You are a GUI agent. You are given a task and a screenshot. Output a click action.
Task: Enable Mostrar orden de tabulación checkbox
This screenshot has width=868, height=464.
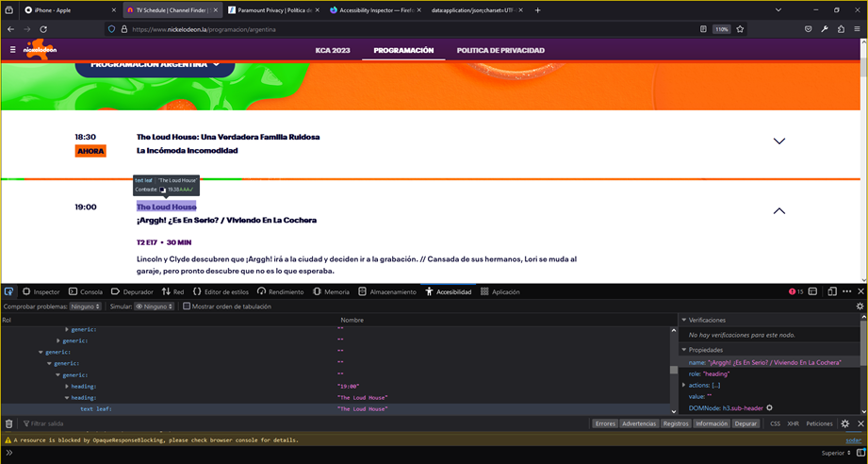tap(187, 307)
